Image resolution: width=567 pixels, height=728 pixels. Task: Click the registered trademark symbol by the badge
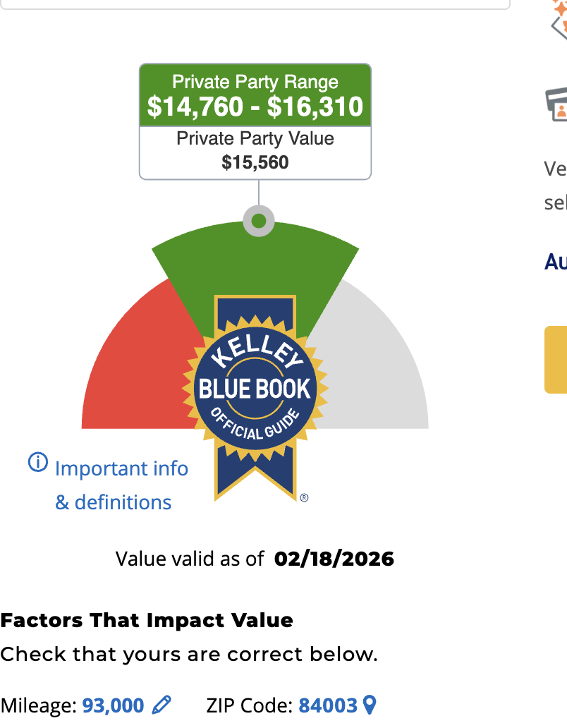[304, 497]
